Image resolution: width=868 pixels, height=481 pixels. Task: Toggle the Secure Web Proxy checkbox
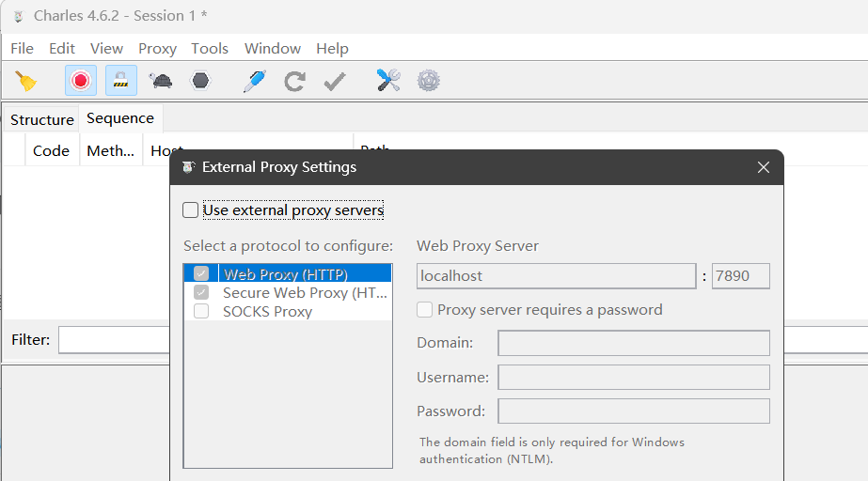coord(201,292)
